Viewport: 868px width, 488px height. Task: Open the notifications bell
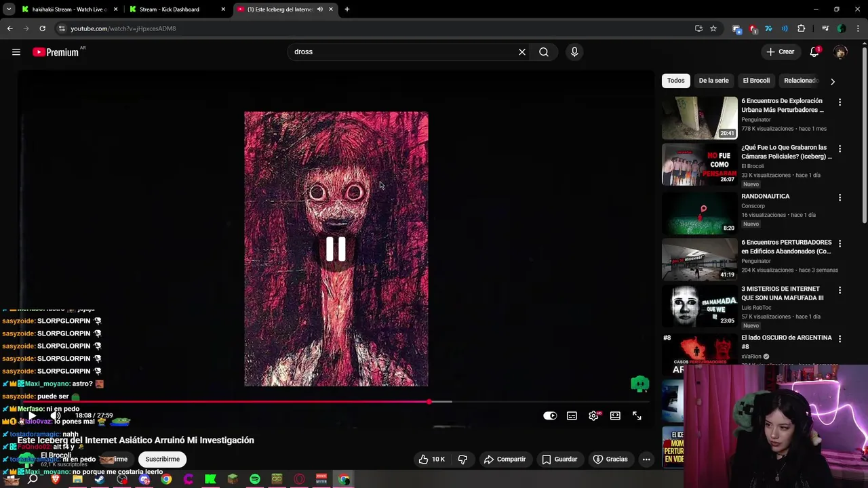[x=814, y=52]
